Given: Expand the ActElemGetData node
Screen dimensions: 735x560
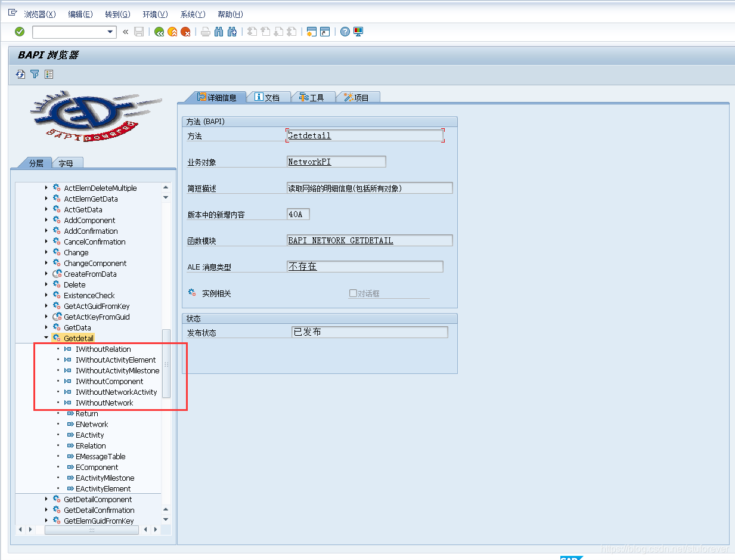Looking at the screenshot, I should tap(47, 199).
